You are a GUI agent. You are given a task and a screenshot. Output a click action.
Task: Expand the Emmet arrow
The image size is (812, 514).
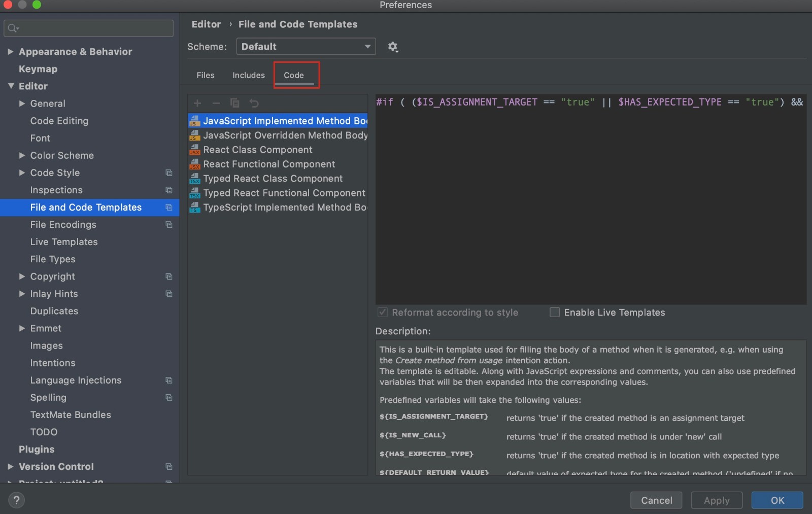coord(22,328)
